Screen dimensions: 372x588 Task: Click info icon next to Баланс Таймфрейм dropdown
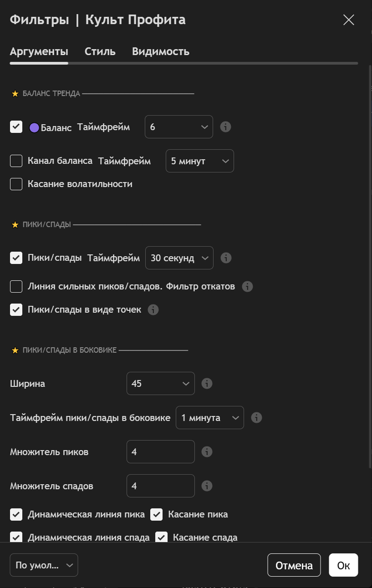click(225, 127)
